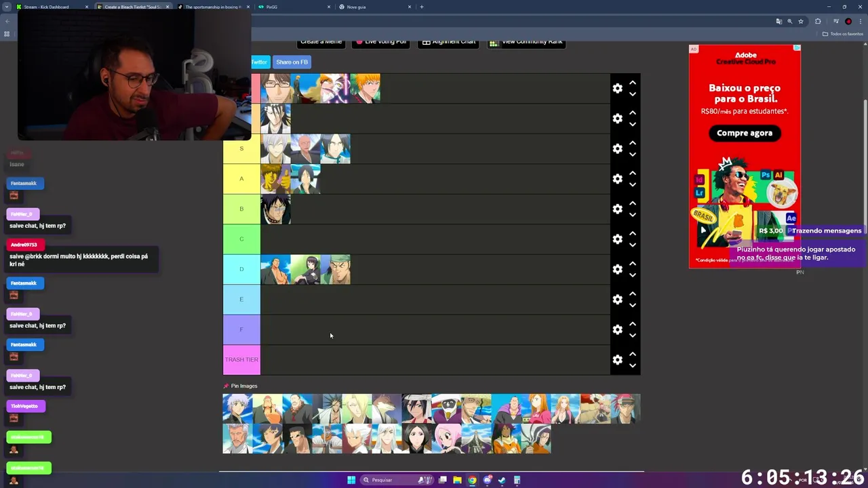Click the C tier green label

tap(241, 239)
